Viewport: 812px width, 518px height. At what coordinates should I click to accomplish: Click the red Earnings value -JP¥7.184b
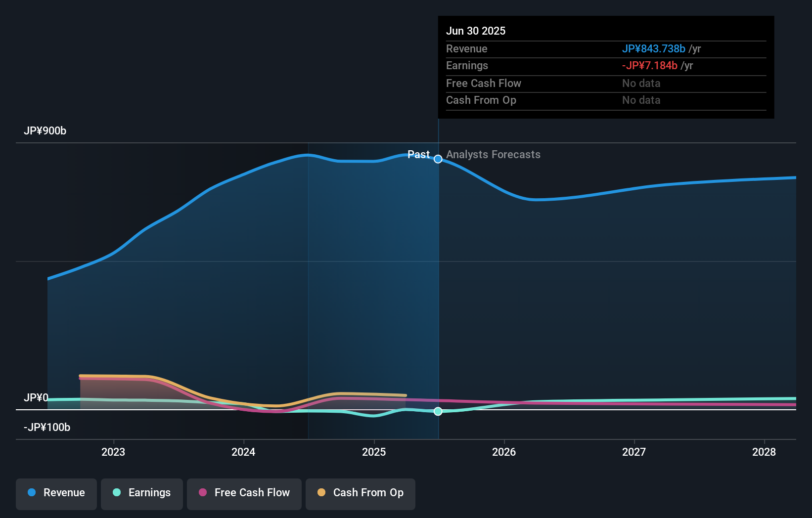point(649,65)
